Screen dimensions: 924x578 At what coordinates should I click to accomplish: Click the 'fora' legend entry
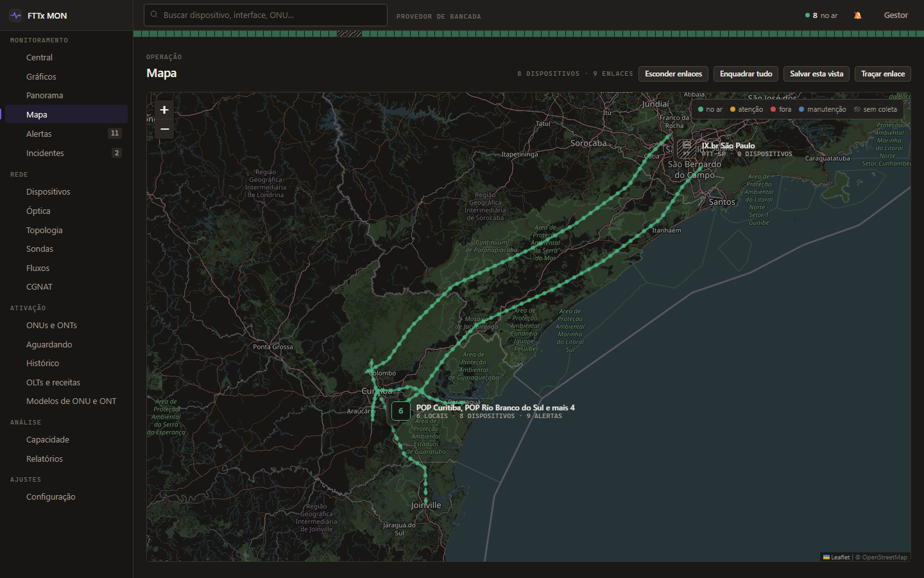point(781,109)
